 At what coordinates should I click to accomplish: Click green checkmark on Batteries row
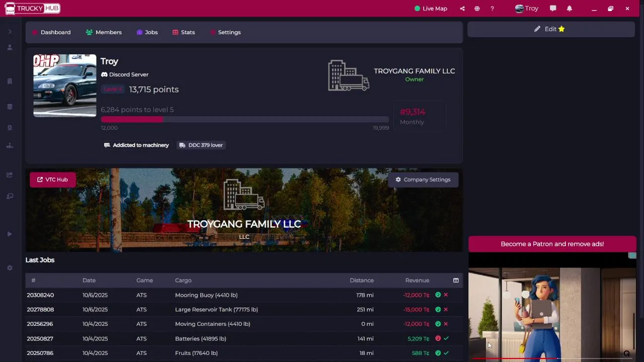click(446, 338)
